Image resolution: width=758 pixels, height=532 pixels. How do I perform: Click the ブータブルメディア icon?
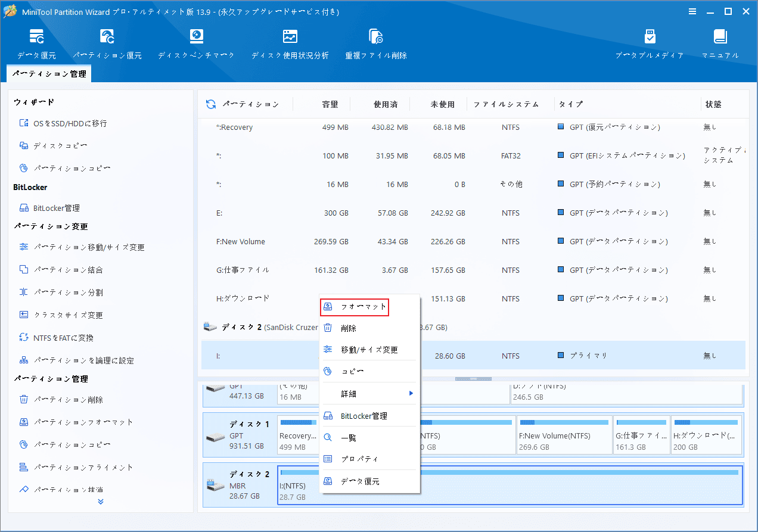(650, 37)
